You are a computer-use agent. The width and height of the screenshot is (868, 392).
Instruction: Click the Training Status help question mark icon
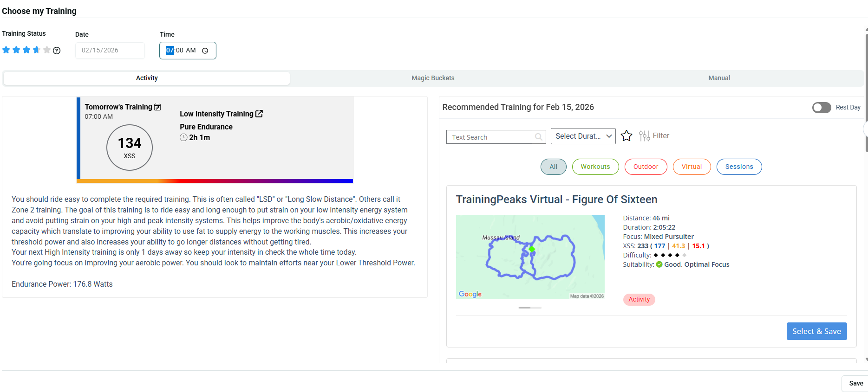tap(57, 51)
